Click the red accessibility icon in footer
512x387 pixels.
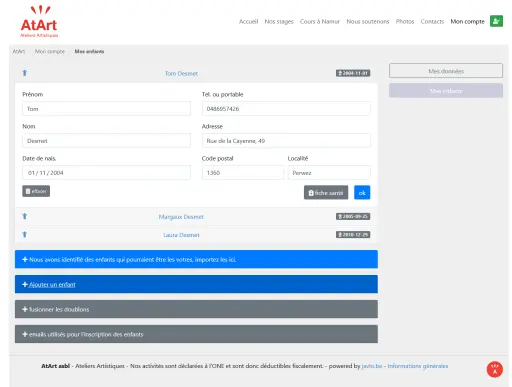click(495, 369)
